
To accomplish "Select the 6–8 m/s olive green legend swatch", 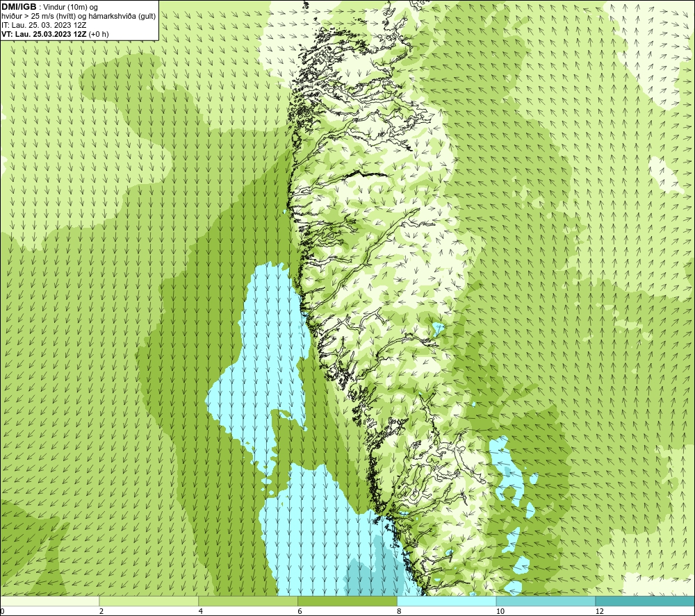I will point(347,601).
